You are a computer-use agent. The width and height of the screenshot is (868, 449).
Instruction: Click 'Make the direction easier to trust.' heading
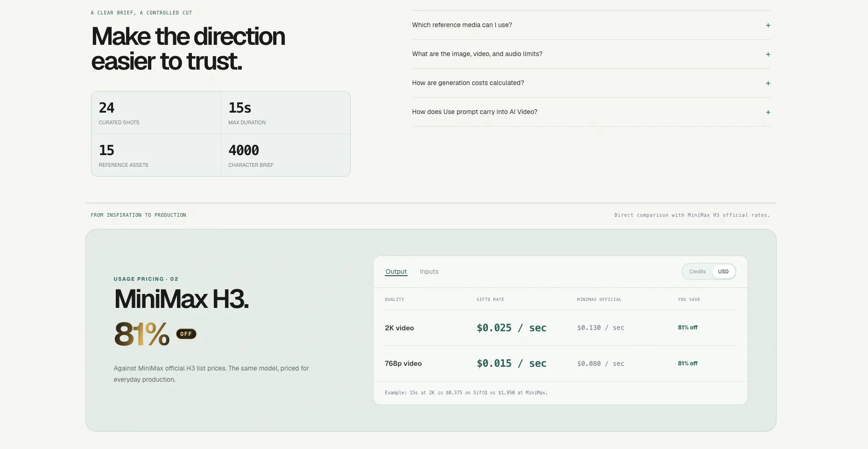pos(188,49)
